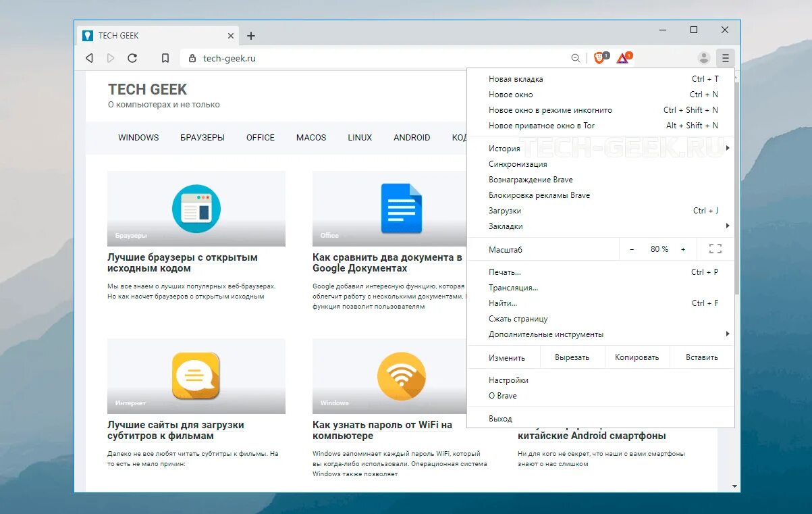Expand Дополнительные инструменты submenu
This screenshot has width=812, height=514.
600,334
